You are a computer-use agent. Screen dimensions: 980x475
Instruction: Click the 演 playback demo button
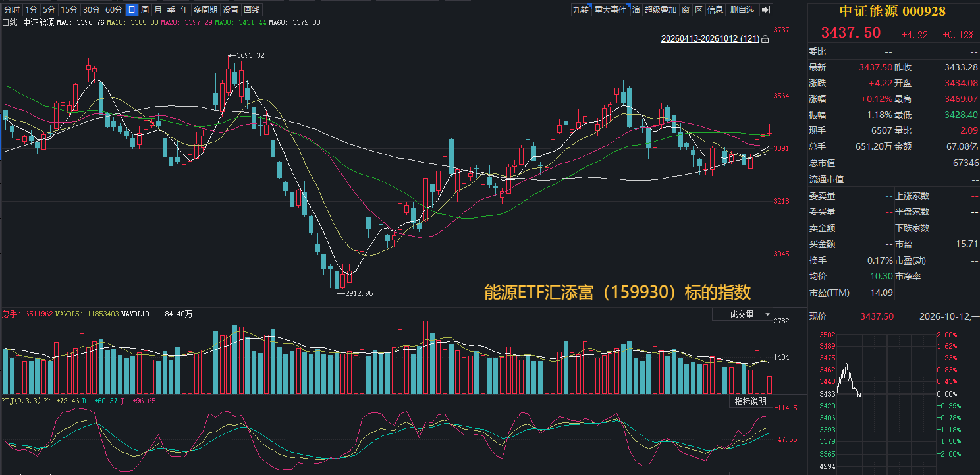(636, 9)
